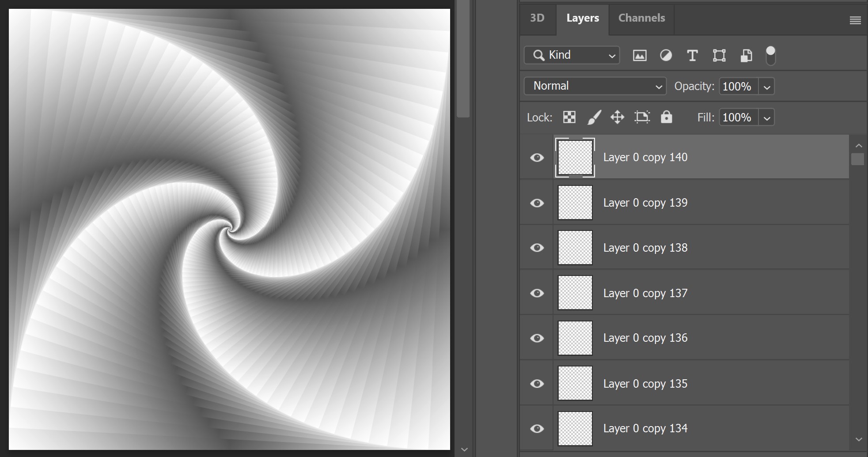Enable lock position icon
The width and height of the screenshot is (868, 457).
point(618,117)
